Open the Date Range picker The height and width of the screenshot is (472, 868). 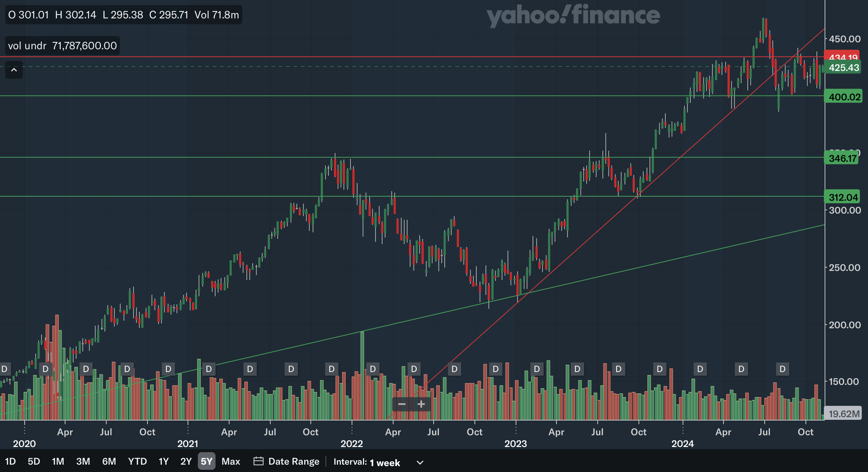293,461
